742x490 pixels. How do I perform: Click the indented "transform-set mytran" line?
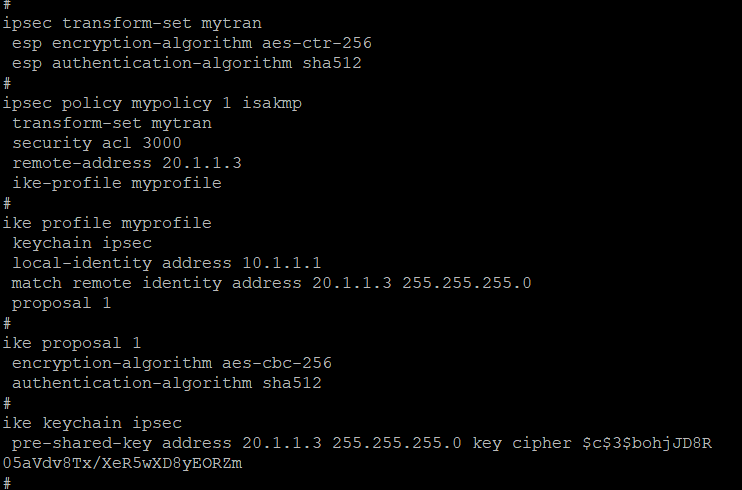tap(111, 123)
